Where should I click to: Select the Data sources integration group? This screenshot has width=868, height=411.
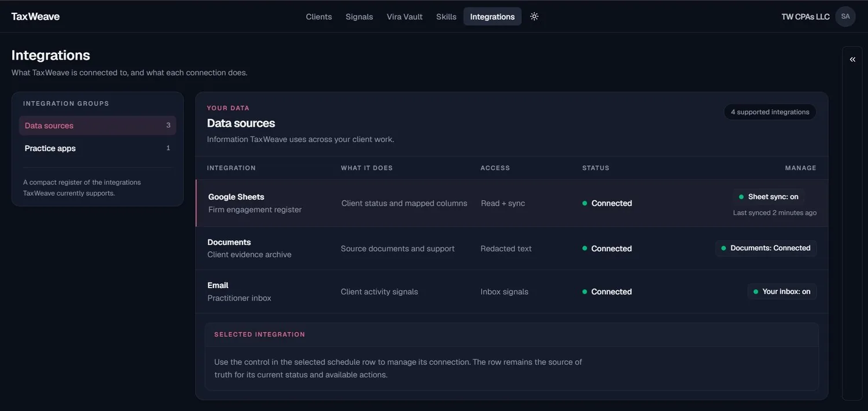[x=97, y=126]
